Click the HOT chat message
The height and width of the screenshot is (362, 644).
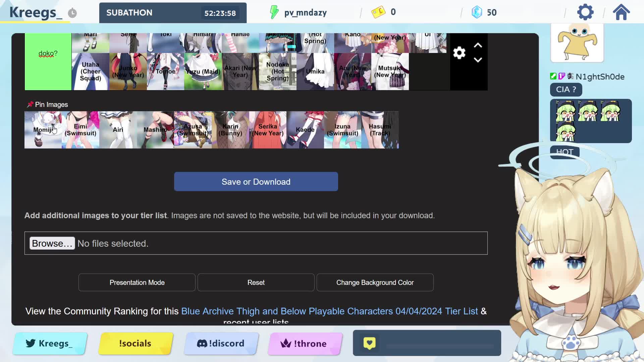point(565,152)
